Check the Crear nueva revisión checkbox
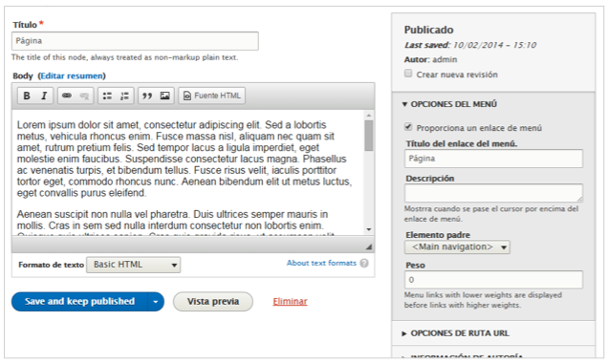The height and width of the screenshot is (364, 609). click(408, 74)
